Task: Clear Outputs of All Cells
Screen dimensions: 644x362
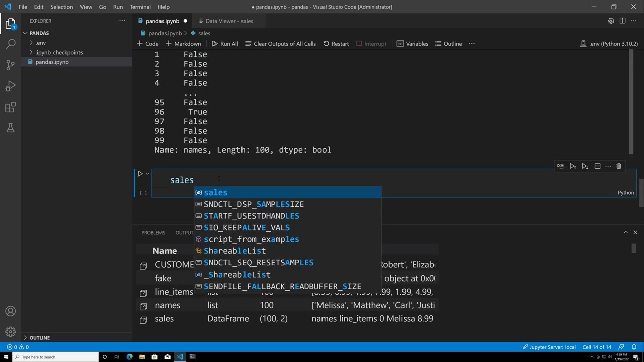Action: (280, 44)
